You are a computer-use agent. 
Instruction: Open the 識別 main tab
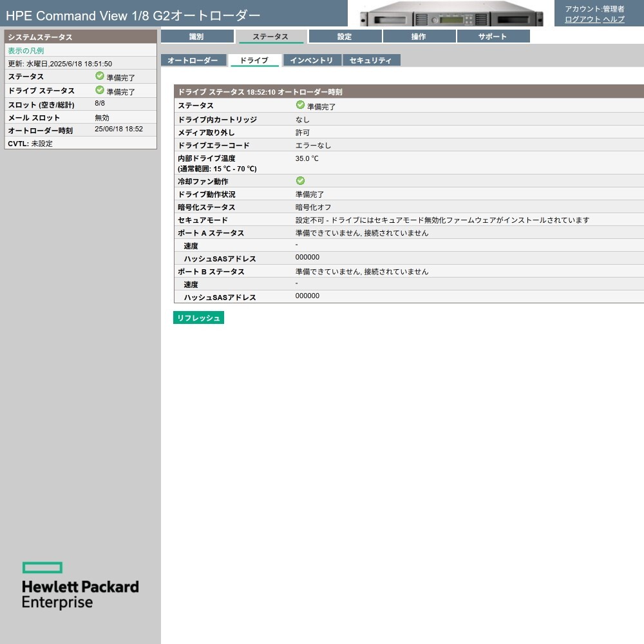pos(197,37)
